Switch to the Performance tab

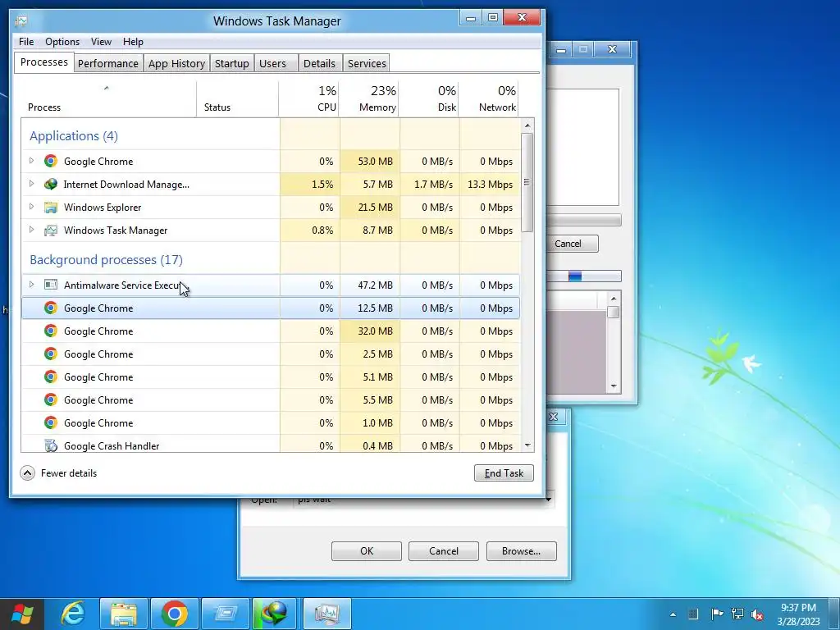[x=108, y=63]
